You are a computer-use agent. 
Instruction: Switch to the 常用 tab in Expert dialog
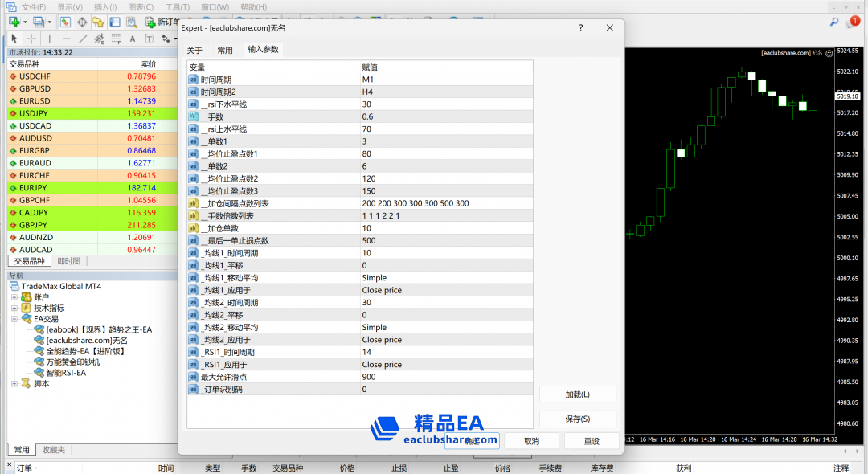(225, 50)
